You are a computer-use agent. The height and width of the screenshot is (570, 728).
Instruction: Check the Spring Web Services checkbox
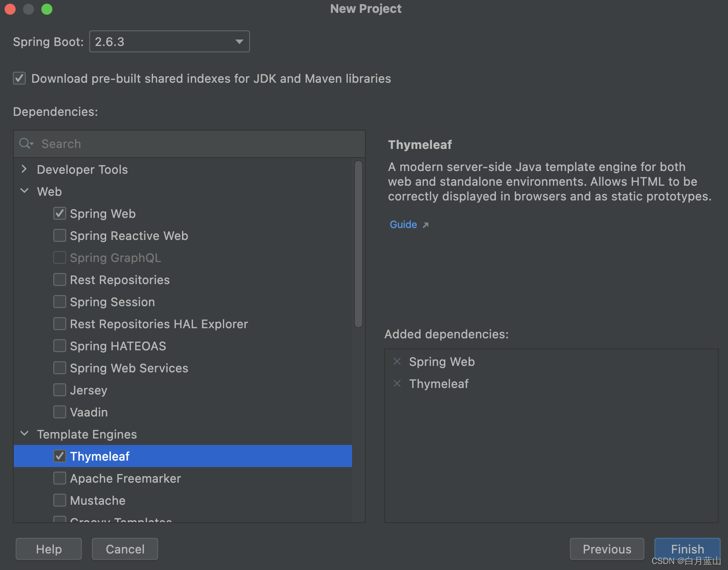[x=60, y=368]
